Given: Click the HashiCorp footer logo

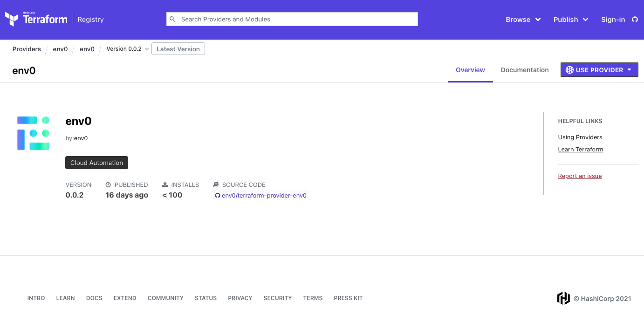Looking at the screenshot, I should (563, 298).
